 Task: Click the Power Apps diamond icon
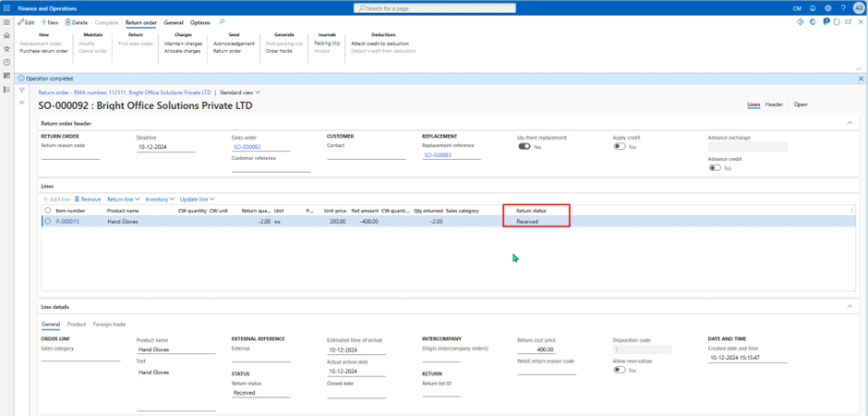coord(800,22)
